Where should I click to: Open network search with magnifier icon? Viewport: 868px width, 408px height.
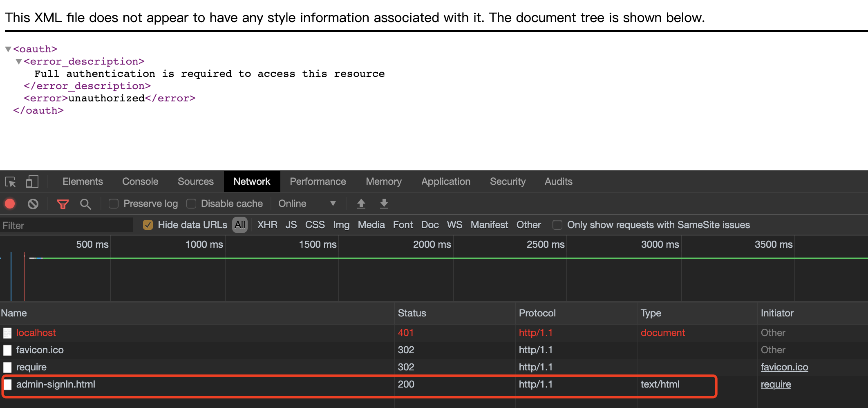point(85,204)
